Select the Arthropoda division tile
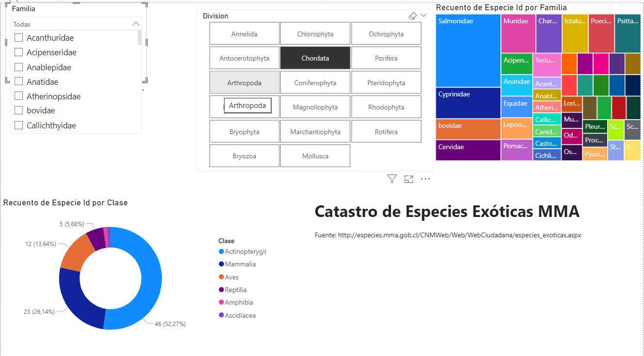The image size is (644, 356). click(x=244, y=82)
